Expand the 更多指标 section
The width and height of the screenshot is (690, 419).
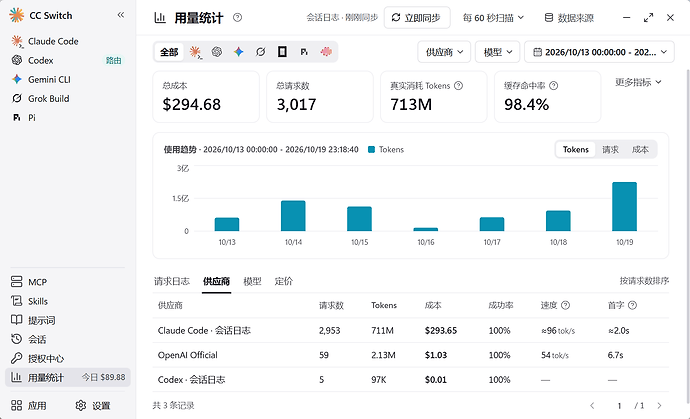(638, 82)
